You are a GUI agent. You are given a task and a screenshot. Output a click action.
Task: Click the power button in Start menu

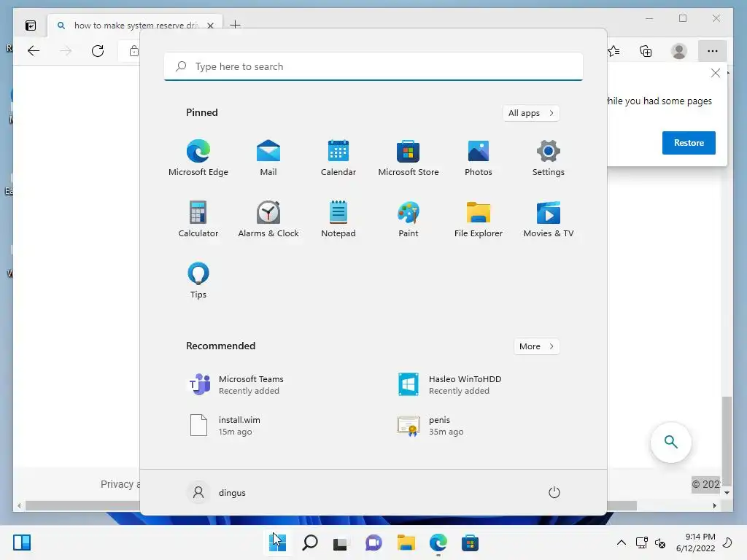tap(554, 492)
